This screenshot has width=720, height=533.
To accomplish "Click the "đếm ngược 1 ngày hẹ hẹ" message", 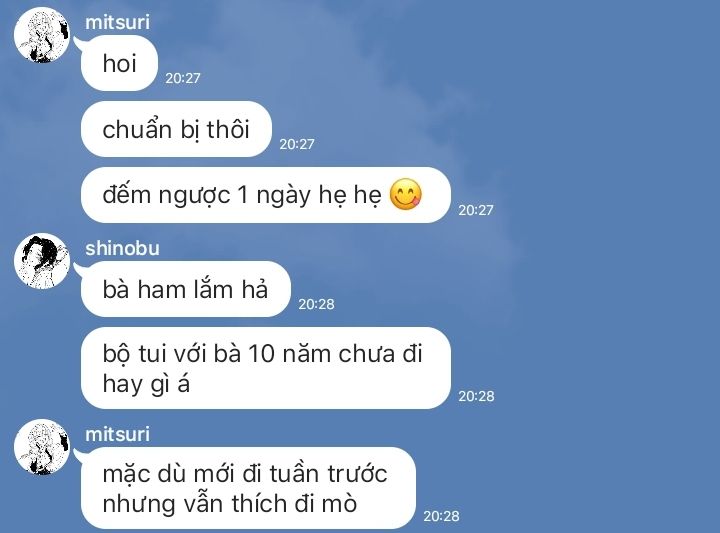I will 266,195.
